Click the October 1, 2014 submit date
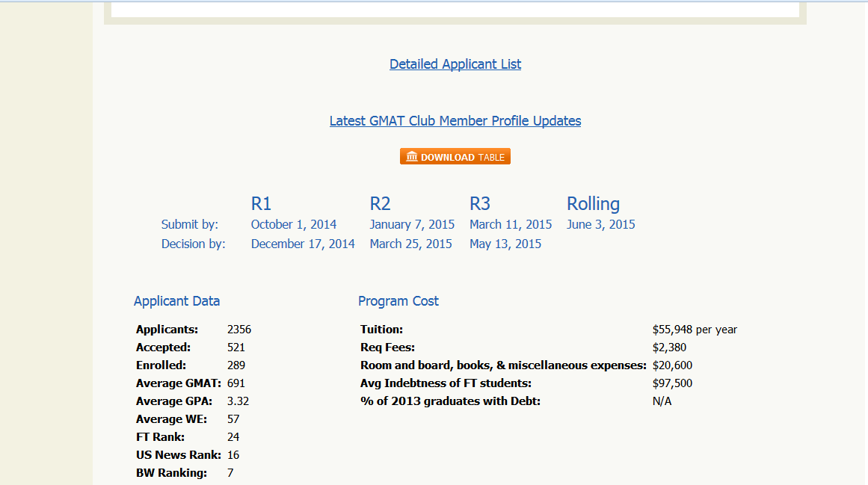Viewport: 868px width, 485px height. tap(294, 224)
